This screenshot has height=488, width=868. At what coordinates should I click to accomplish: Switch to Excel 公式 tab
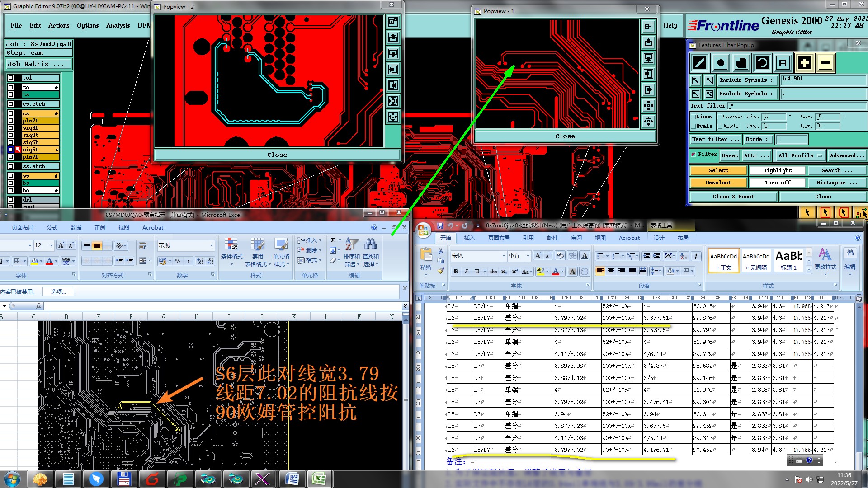(52, 228)
